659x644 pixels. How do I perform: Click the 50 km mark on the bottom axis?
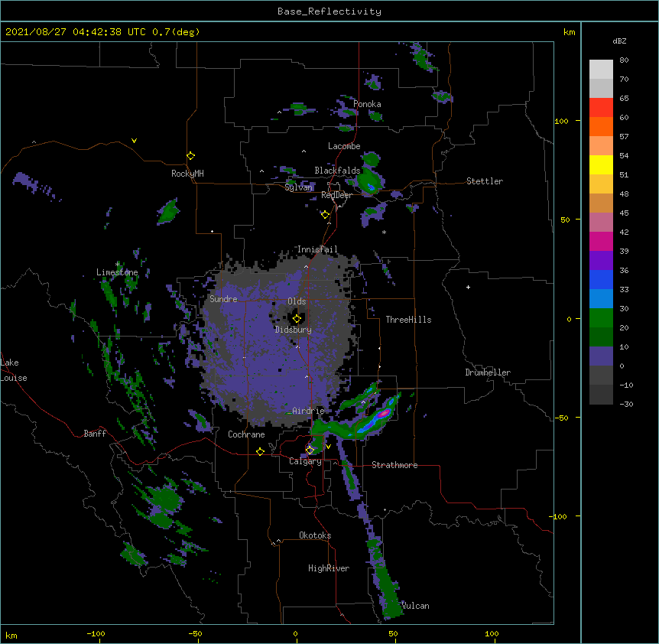393,633
